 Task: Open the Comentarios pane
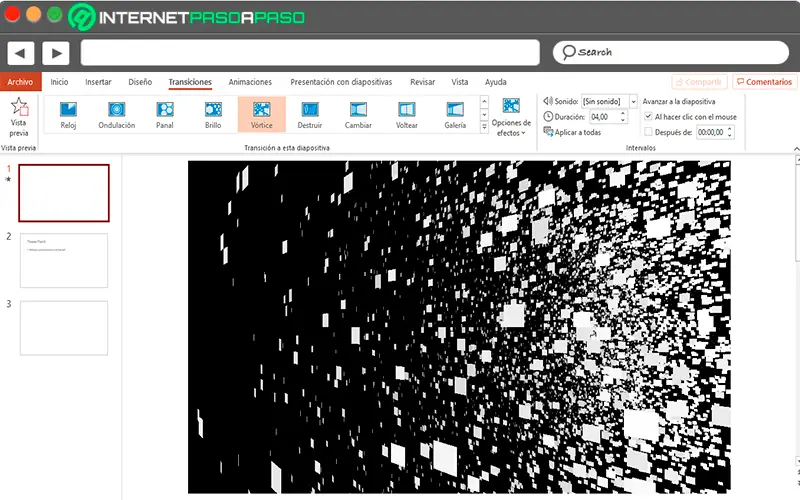tap(764, 82)
